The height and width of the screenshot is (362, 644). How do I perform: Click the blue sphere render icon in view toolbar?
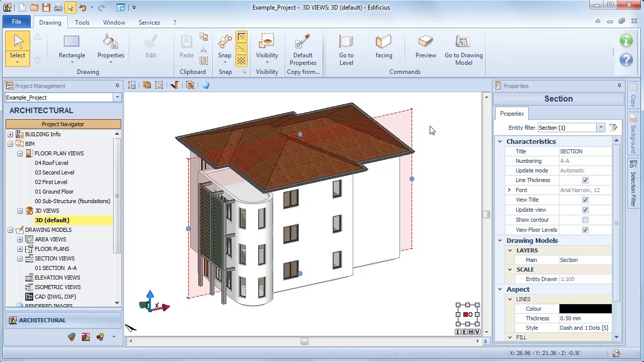click(206, 85)
